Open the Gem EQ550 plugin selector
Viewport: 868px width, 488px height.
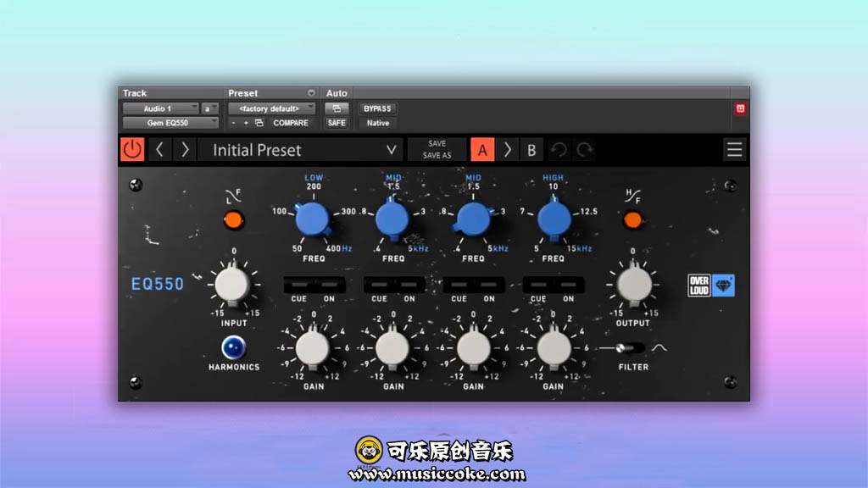point(170,123)
